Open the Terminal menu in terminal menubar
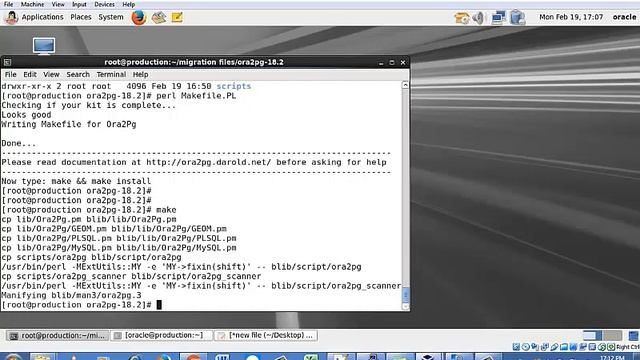The height and width of the screenshot is (360, 640). point(111,75)
